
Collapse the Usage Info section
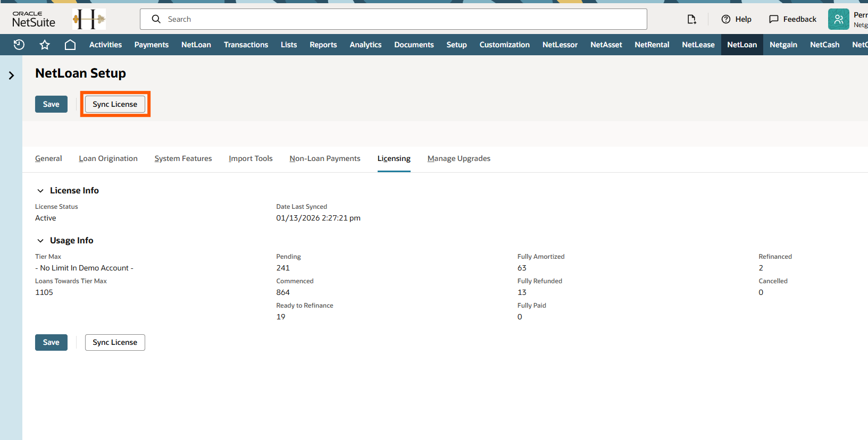coord(40,240)
